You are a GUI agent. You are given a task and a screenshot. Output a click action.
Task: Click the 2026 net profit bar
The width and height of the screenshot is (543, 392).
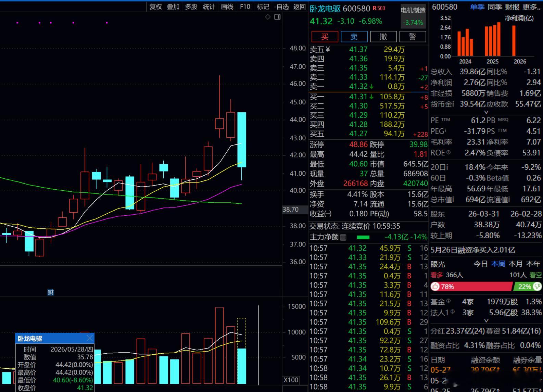pos(514,40)
